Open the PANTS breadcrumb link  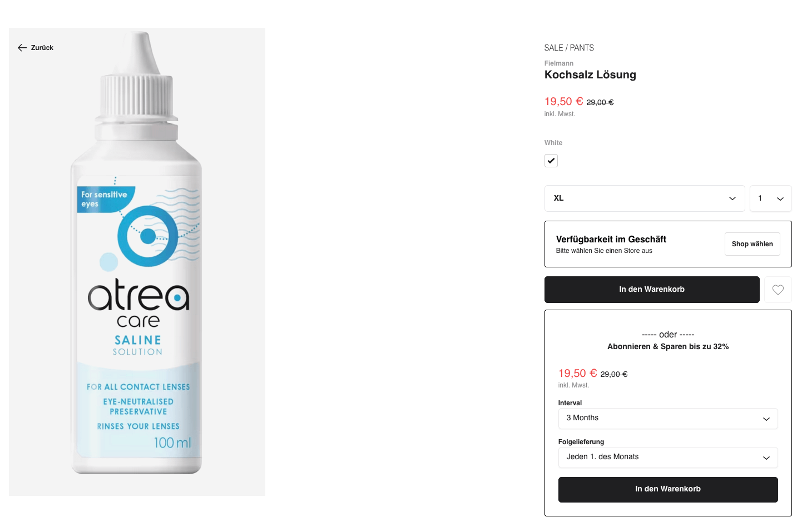pos(582,48)
